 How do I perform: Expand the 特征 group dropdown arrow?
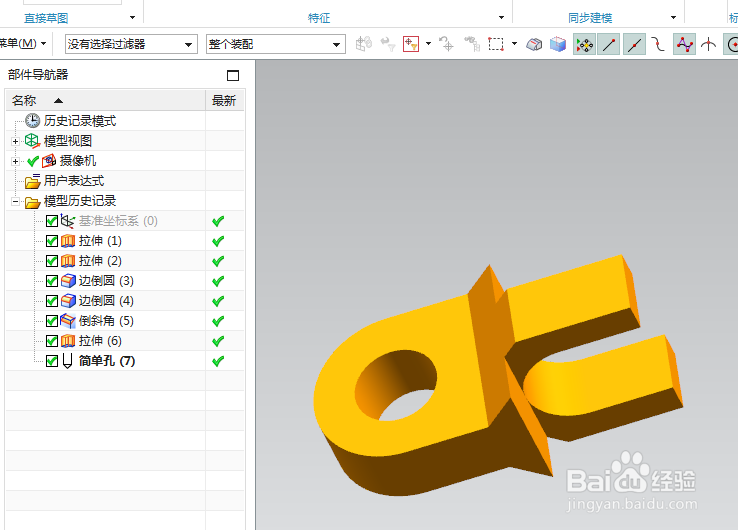click(501, 17)
